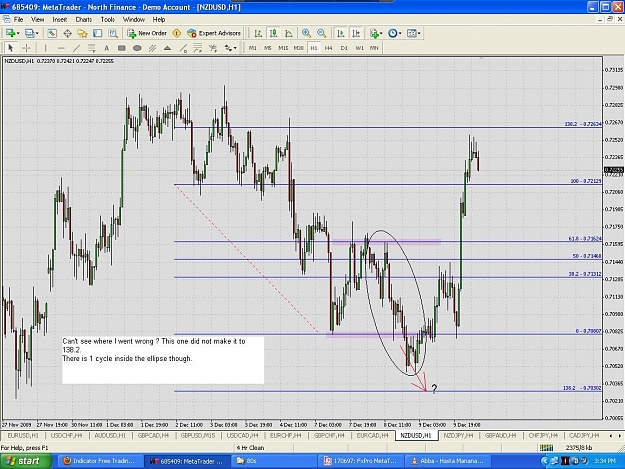Switch to M5 timeframe
625x469 pixels.
click(x=267, y=48)
